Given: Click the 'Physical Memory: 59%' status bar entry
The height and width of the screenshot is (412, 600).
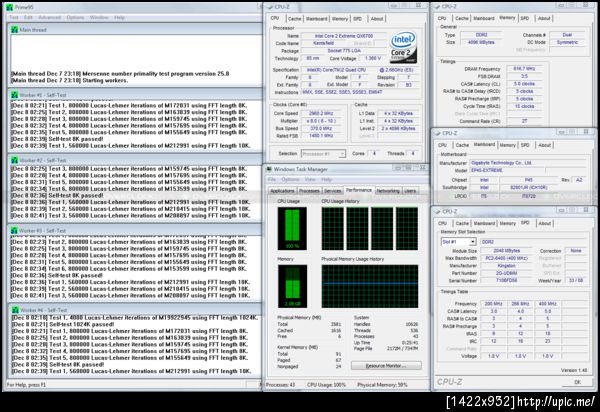Looking at the screenshot, I should click(x=382, y=384).
